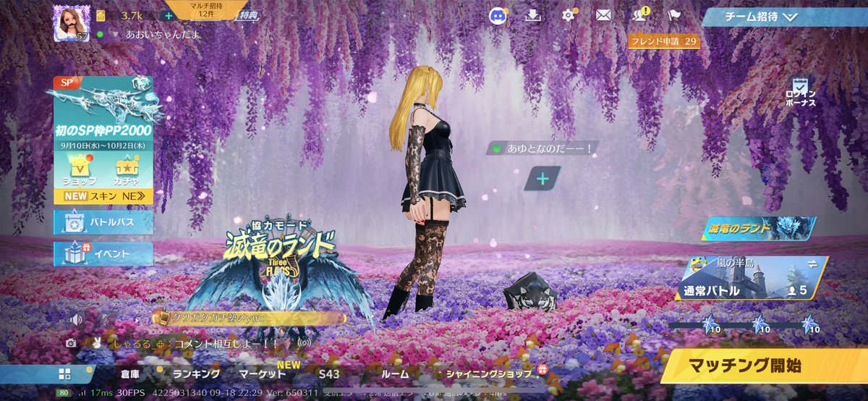Click second star reward marker 10

[x=759, y=324]
